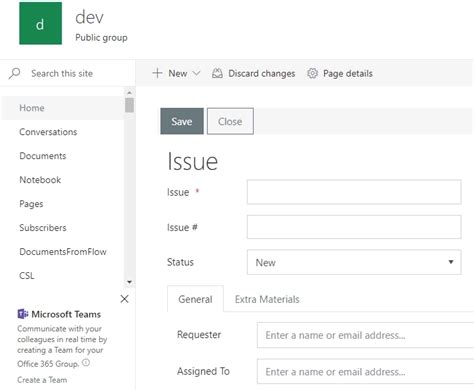Viewport: 474px width, 390px height.
Task: Click the Issue # field label
Action: [x=182, y=227]
